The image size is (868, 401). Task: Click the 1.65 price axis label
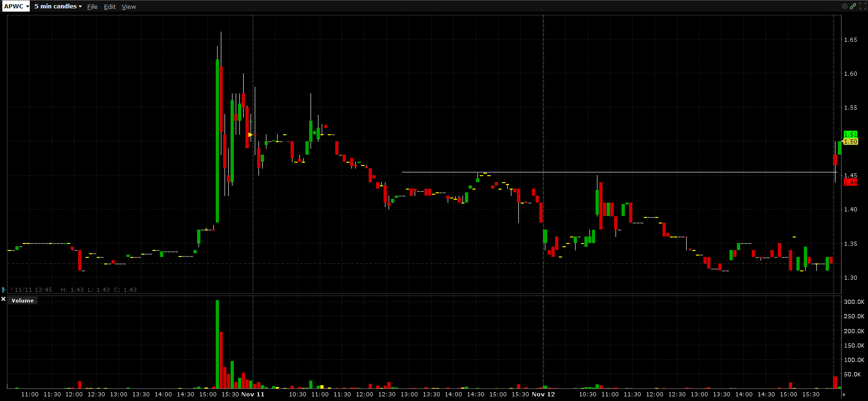pos(851,40)
